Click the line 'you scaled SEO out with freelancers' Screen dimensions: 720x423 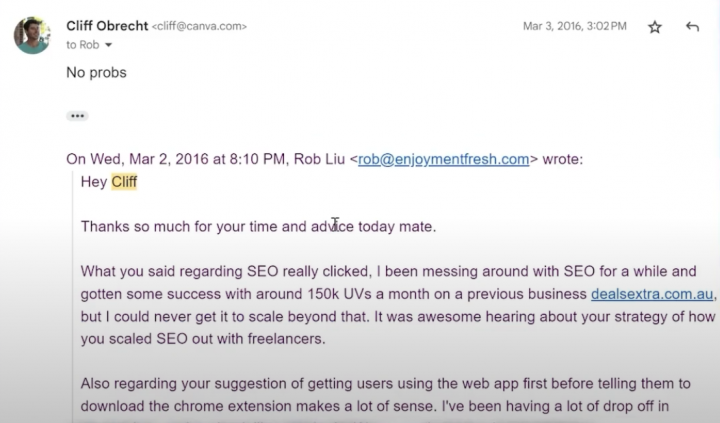click(x=205, y=339)
